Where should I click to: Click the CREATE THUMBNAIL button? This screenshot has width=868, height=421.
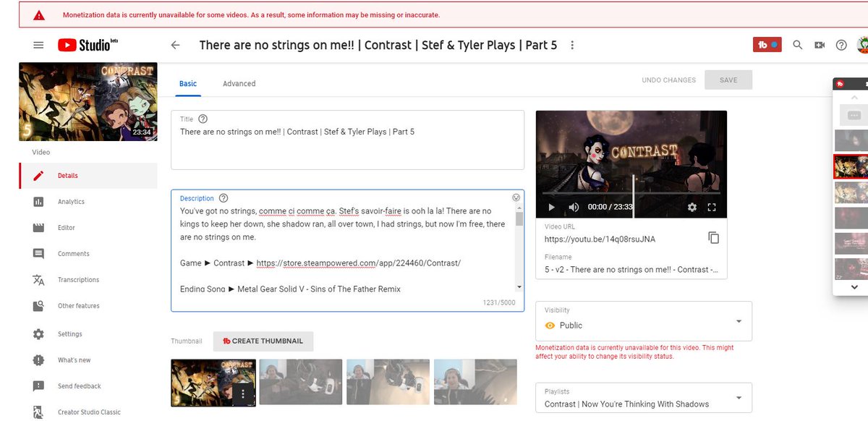(263, 341)
